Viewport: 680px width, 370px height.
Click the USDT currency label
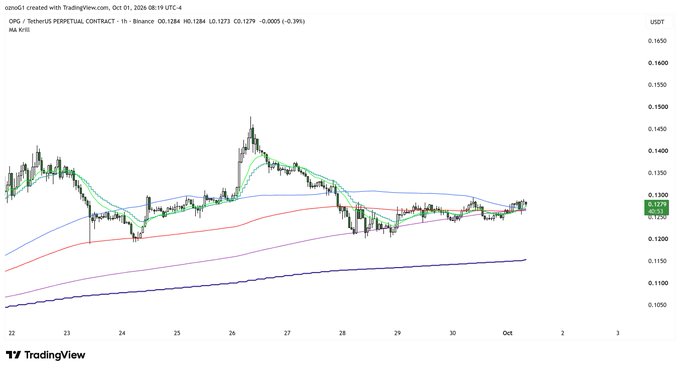click(x=657, y=22)
